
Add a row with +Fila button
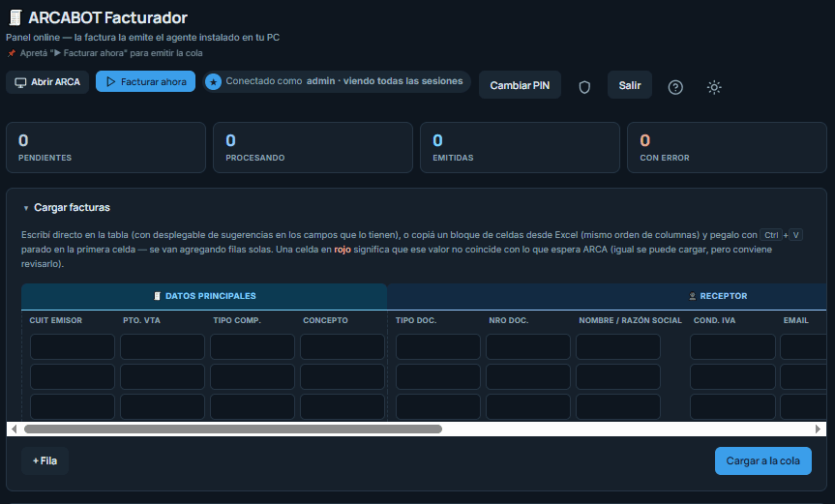(x=45, y=460)
